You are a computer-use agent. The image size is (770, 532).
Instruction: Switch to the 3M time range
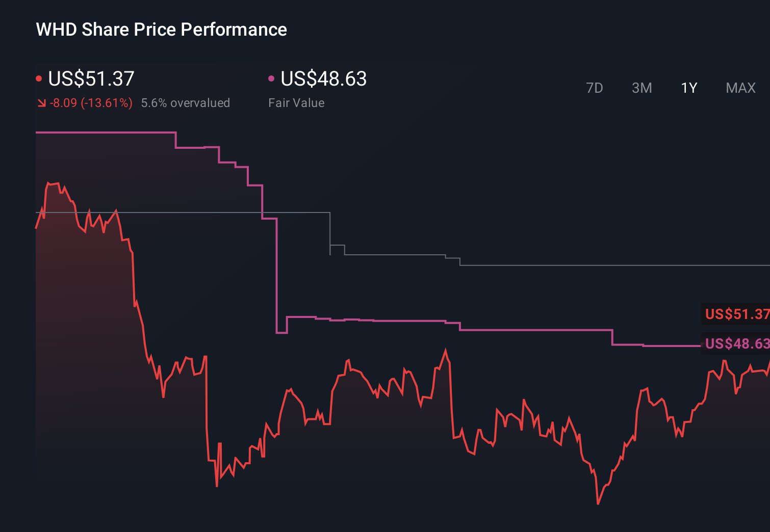tap(641, 88)
